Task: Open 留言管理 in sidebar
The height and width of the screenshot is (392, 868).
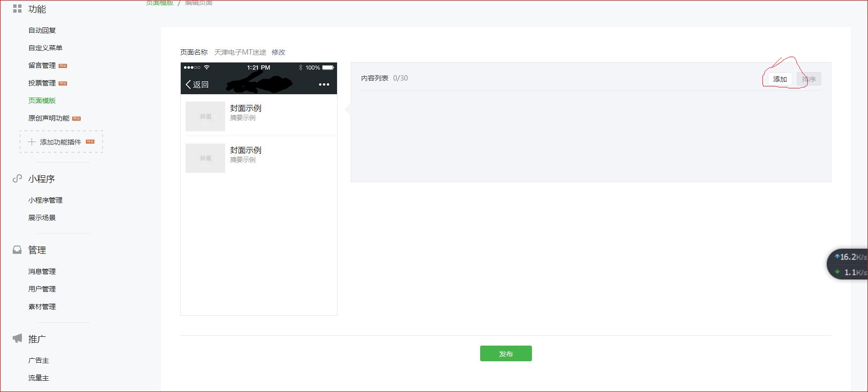Action: coord(42,65)
